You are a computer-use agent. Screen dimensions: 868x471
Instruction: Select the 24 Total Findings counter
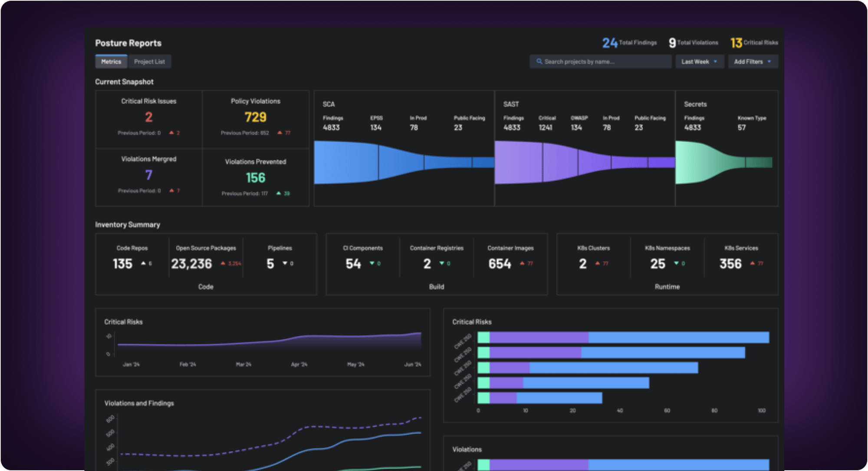coord(629,43)
